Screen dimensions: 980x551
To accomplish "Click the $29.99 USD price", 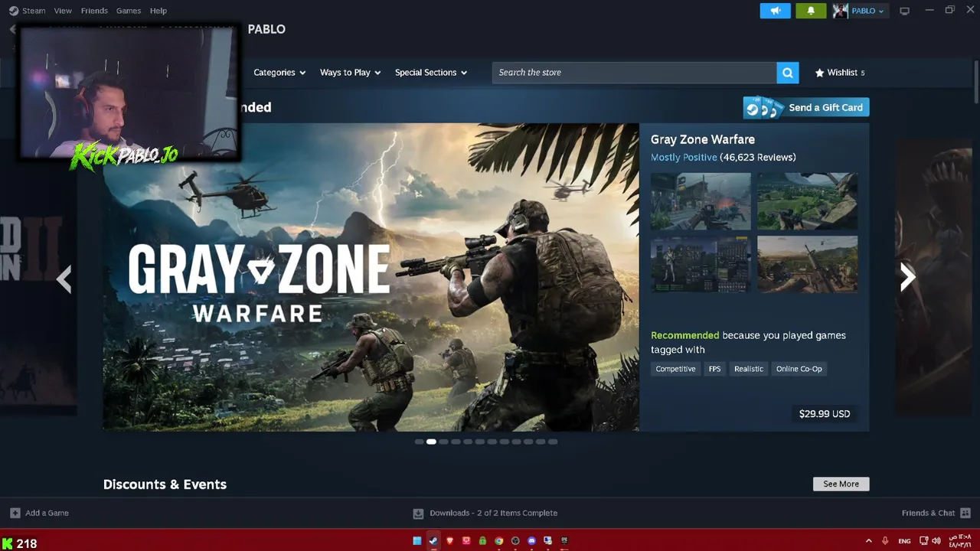I will coord(825,414).
